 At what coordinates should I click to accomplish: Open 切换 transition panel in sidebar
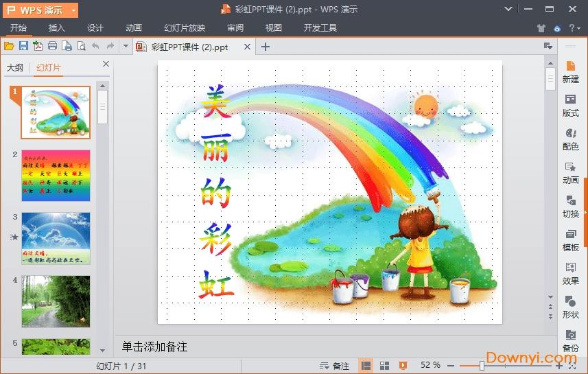point(570,207)
